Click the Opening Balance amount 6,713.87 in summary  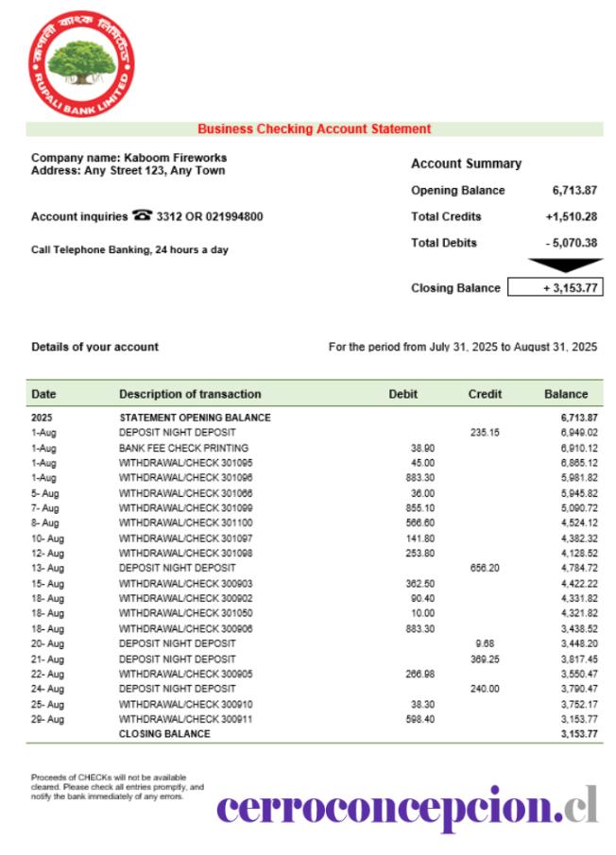tap(574, 190)
